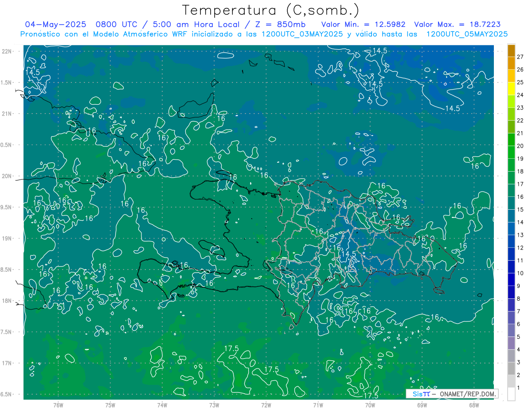This screenshot has width=532, height=411.
Task: Click the colorbar label "18"
Action: (x=520, y=172)
